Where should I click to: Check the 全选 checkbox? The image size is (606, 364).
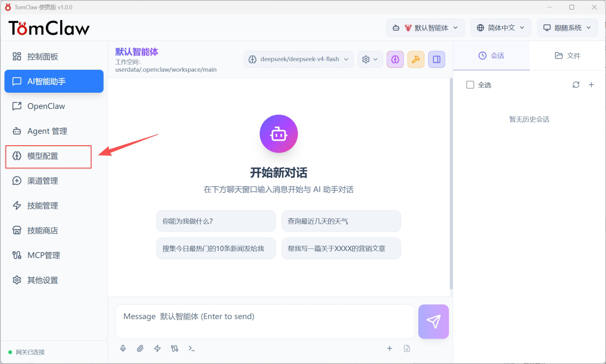coord(470,85)
